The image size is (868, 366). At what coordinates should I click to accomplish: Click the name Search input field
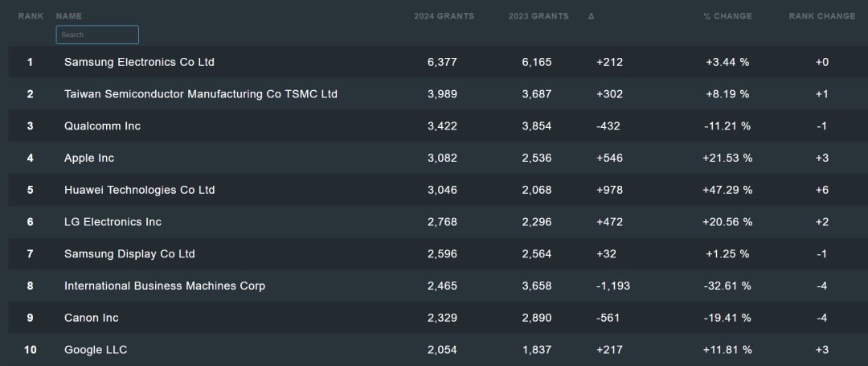point(97,35)
